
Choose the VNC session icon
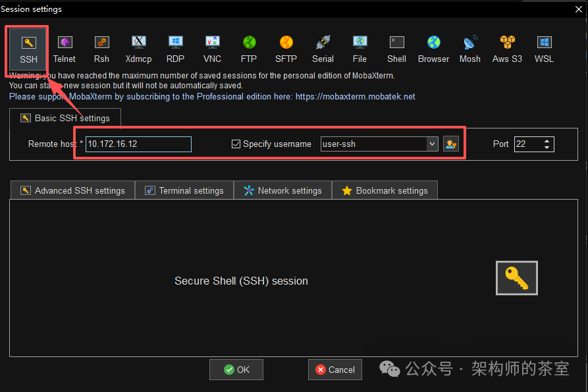click(x=212, y=49)
